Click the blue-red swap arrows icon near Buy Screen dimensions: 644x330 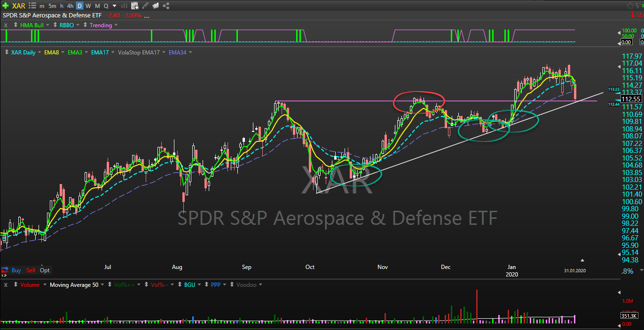coord(5,270)
